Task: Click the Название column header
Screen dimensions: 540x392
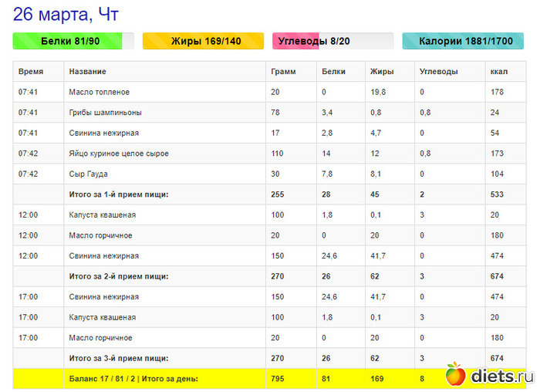Action: click(x=88, y=72)
